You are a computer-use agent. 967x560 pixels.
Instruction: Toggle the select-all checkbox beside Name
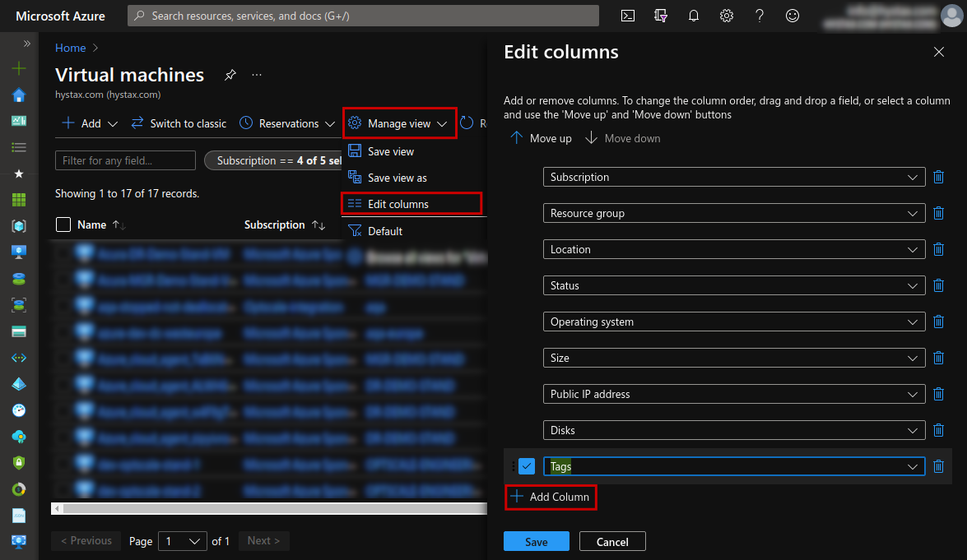(63, 224)
